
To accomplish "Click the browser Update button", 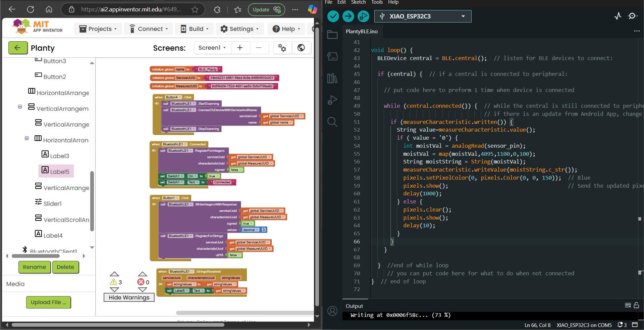I will 266,9.
